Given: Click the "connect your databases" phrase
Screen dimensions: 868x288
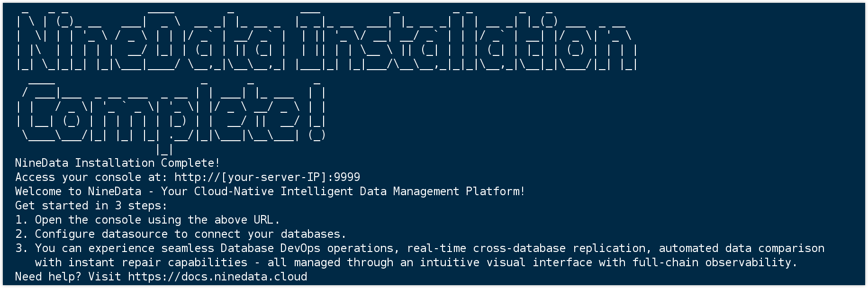Looking at the screenshot, I should point(267,234).
